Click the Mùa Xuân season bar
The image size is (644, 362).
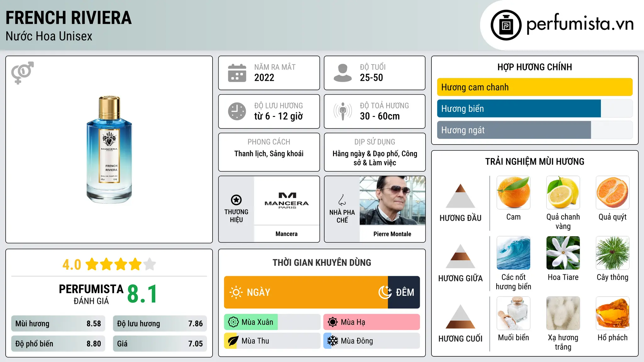coord(272,322)
